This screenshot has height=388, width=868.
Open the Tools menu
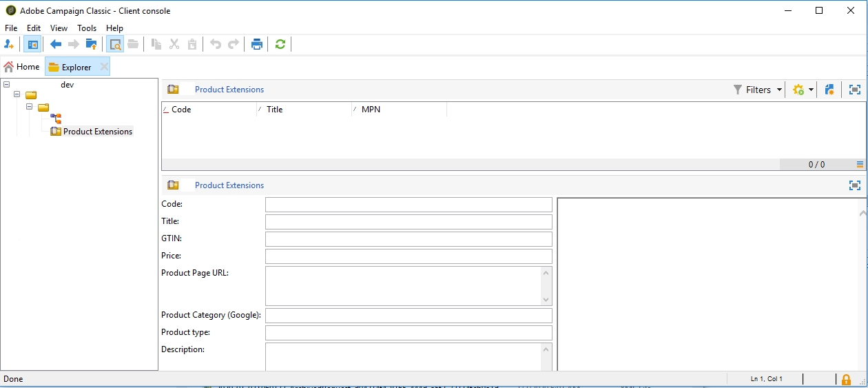[87, 28]
